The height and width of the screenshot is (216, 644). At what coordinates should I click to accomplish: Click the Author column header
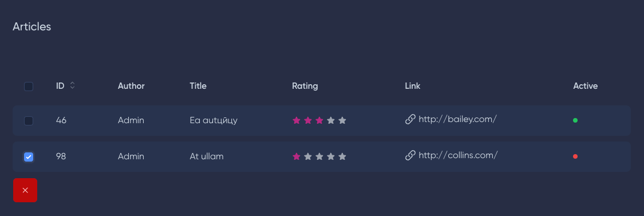[131, 86]
